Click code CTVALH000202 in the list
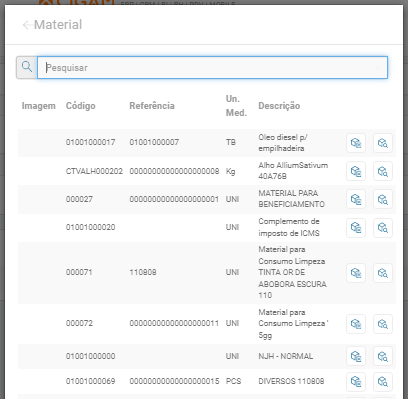408x399 pixels. pos(94,171)
